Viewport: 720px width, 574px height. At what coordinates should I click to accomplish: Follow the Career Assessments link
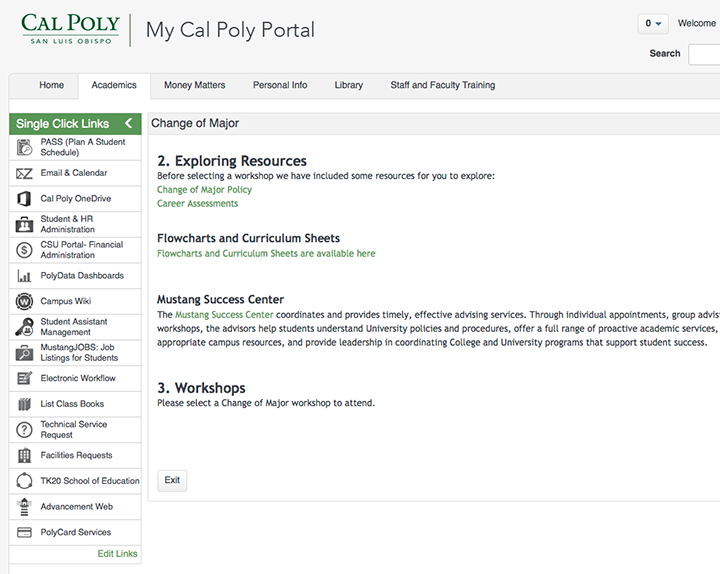197,203
